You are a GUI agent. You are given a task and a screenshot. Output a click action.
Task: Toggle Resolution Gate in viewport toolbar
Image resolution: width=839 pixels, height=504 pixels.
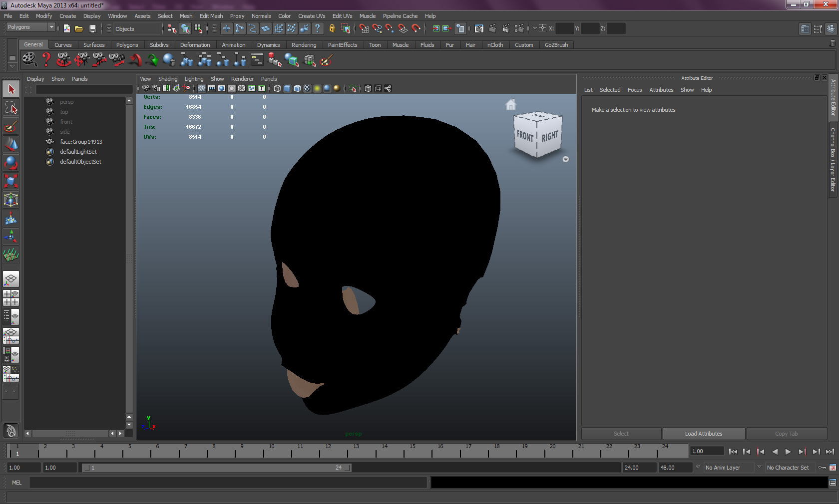point(222,88)
